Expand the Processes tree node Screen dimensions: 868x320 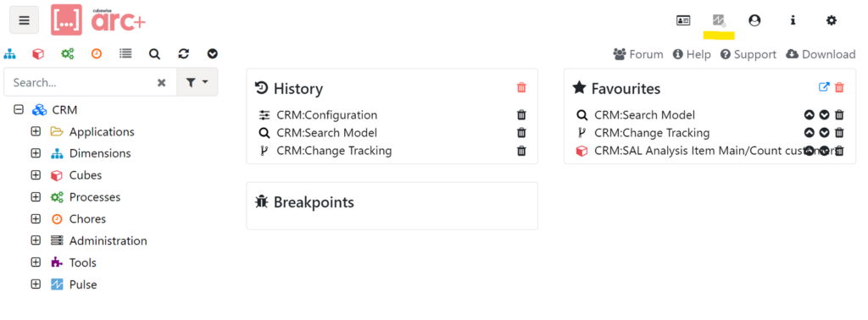coord(36,196)
